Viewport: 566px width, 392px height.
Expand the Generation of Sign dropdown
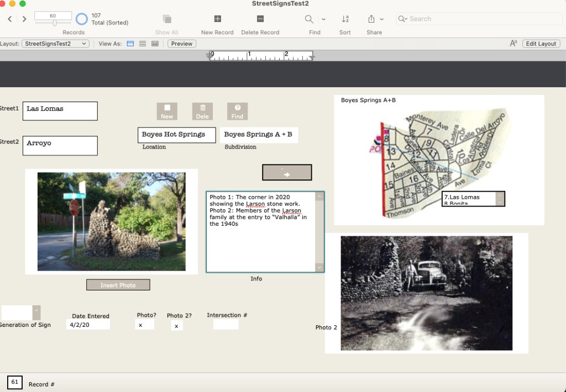(x=36, y=312)
